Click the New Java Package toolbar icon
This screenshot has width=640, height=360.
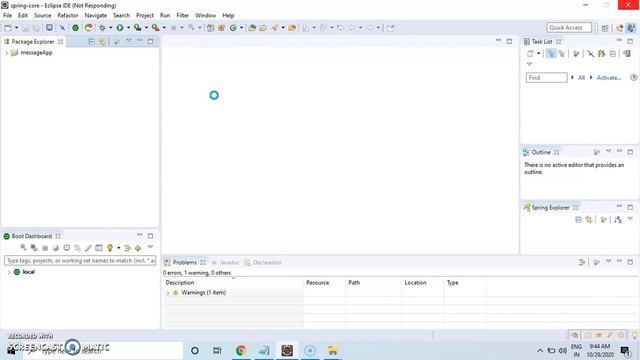pyautogui.click(x=222, y=28)
